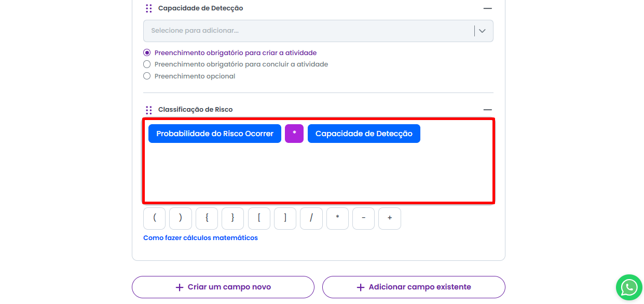Select mandatory to conclude activity option
This screenshot has height=304, width=644.
tap(147, 64)
